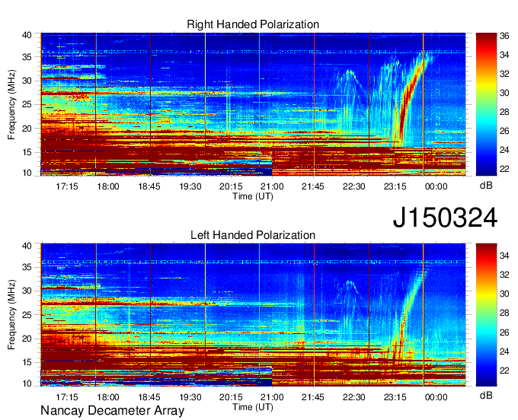Click the Left Handed plot's dB color bar
Screen dimensions: 518x420
tap(486, 315)
